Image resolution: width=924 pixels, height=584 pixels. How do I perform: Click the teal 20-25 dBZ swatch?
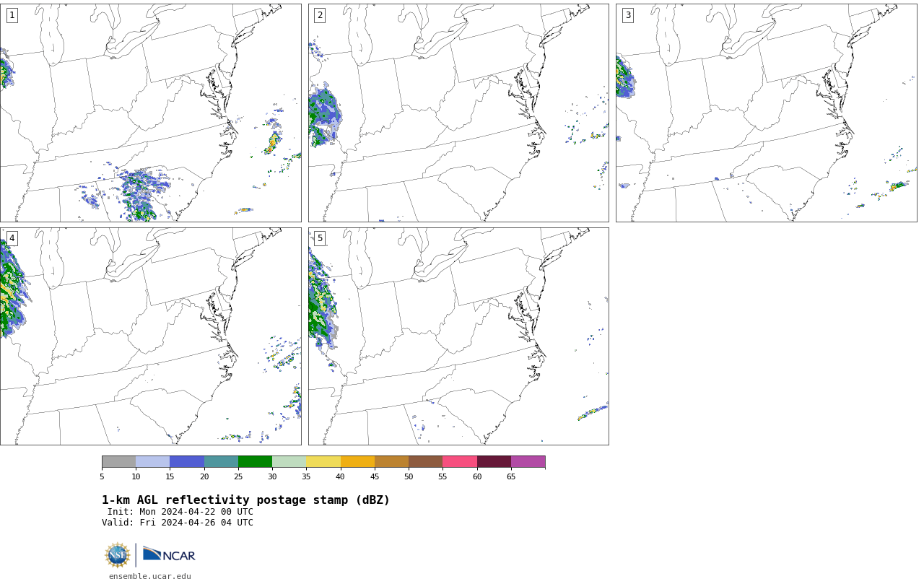coord(221,462)
